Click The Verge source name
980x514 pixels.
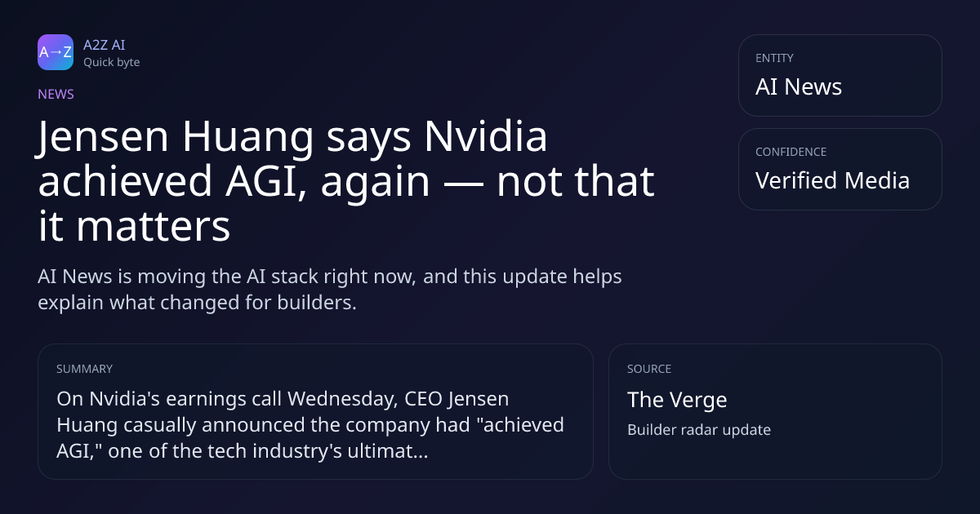(677, 400)
